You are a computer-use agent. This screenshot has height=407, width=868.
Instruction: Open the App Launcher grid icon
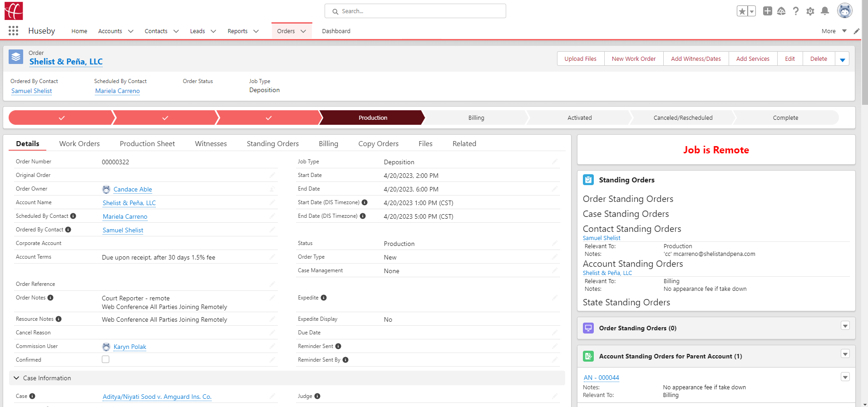(x=13, y=31)
